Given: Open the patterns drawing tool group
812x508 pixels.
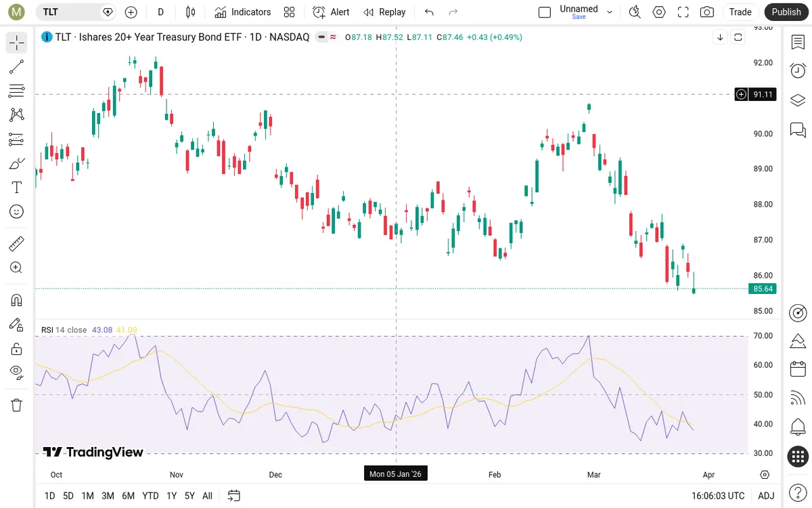Looking at the screenshot, I should 17,115.
